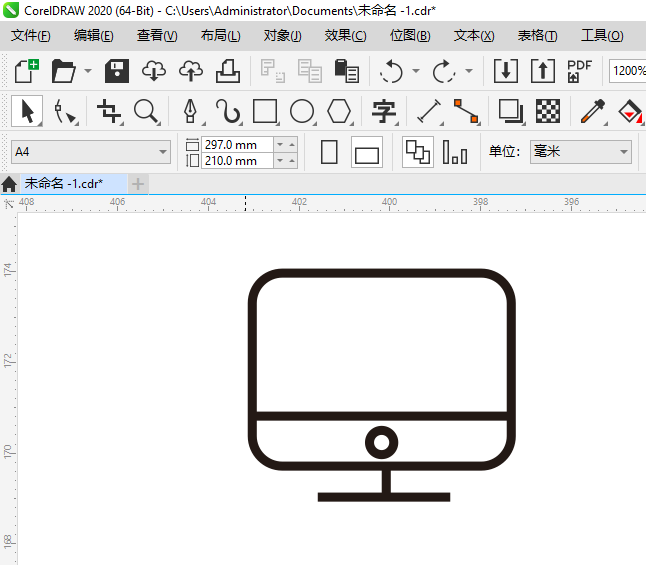The height and width of the screenshot is (565, 646).
Task: Undo the last action
Action: tap(391, 71)
